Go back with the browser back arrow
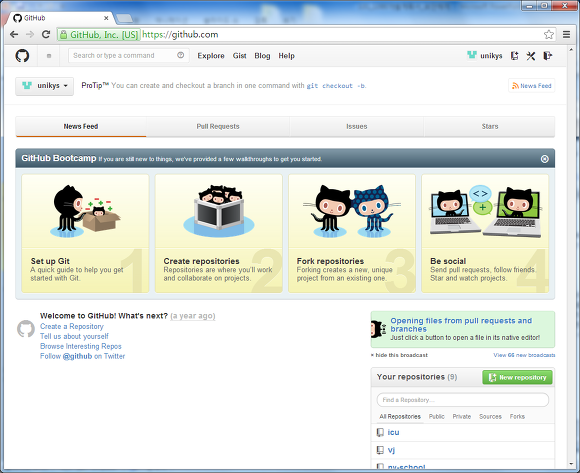The image size is (580, 473). [x=14, y=34]
